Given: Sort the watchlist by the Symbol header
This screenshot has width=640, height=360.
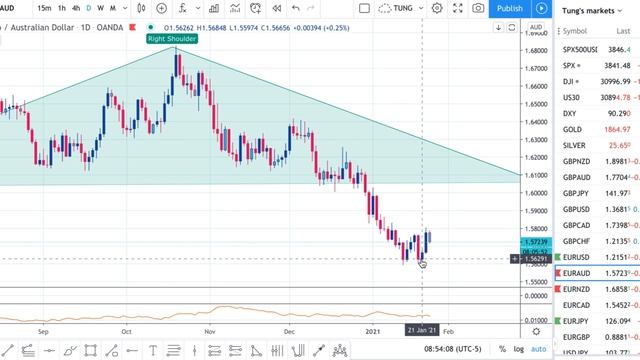Looking at the screenshot, I should coord(574,31).
